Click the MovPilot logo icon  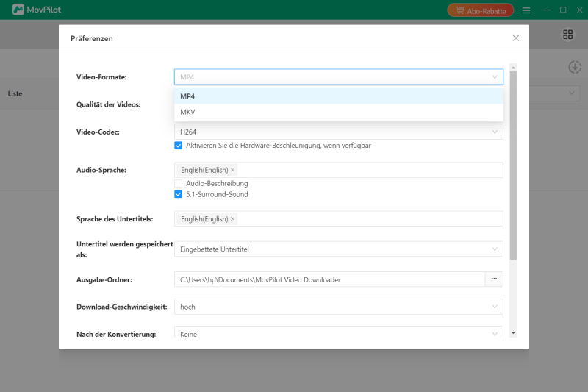coord(18,10)
